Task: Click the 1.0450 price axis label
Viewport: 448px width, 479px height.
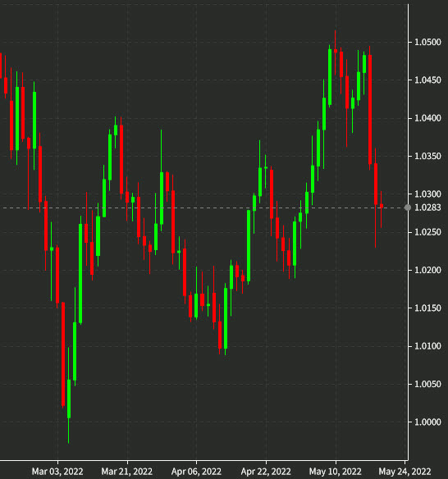Action: point(427,80)
